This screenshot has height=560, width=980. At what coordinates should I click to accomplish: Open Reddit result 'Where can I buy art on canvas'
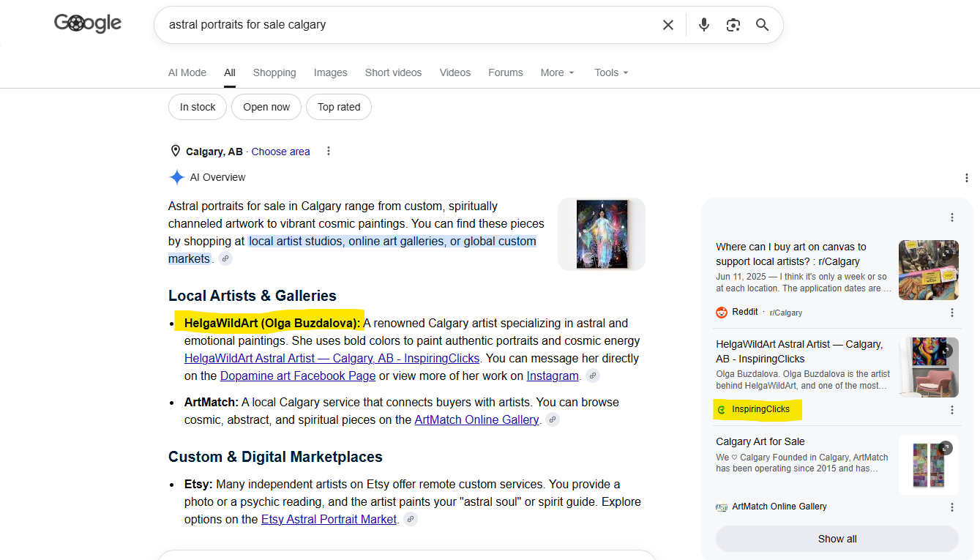[x=791, y=254]
